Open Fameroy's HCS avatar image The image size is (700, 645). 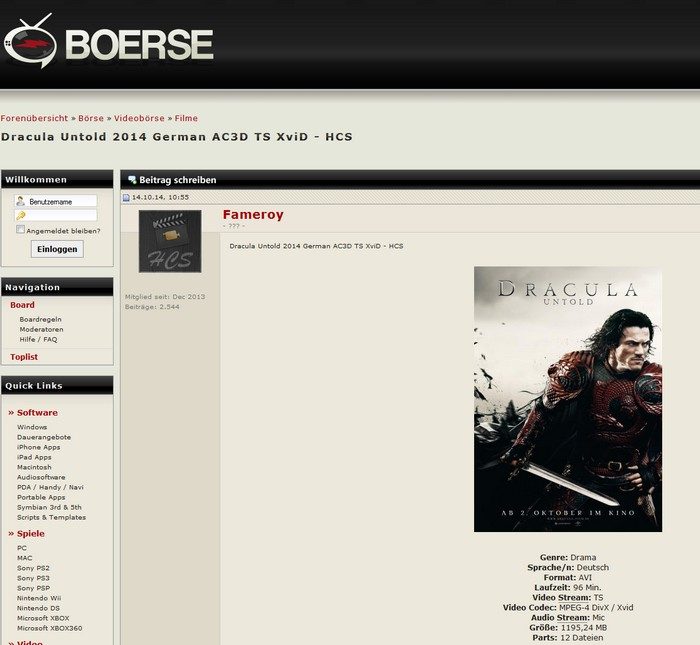pos(169,241)
